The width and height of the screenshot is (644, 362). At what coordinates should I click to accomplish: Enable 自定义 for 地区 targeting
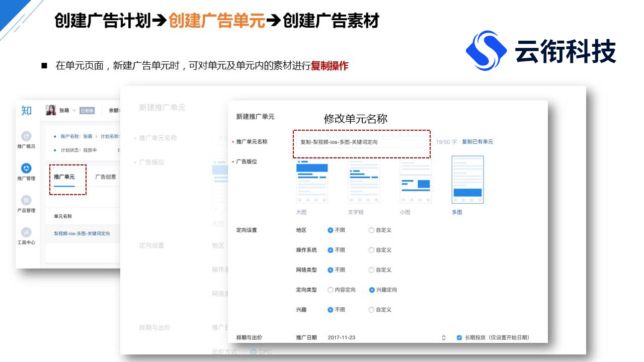pyautogui.click(x=371, y=230)
